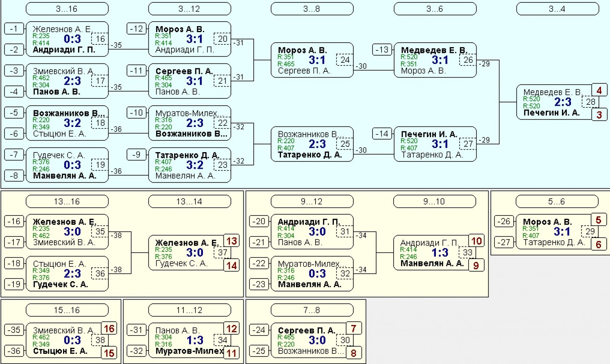610x364 pixels.
Task: Click final place badge 13
Action: (231, 241)
